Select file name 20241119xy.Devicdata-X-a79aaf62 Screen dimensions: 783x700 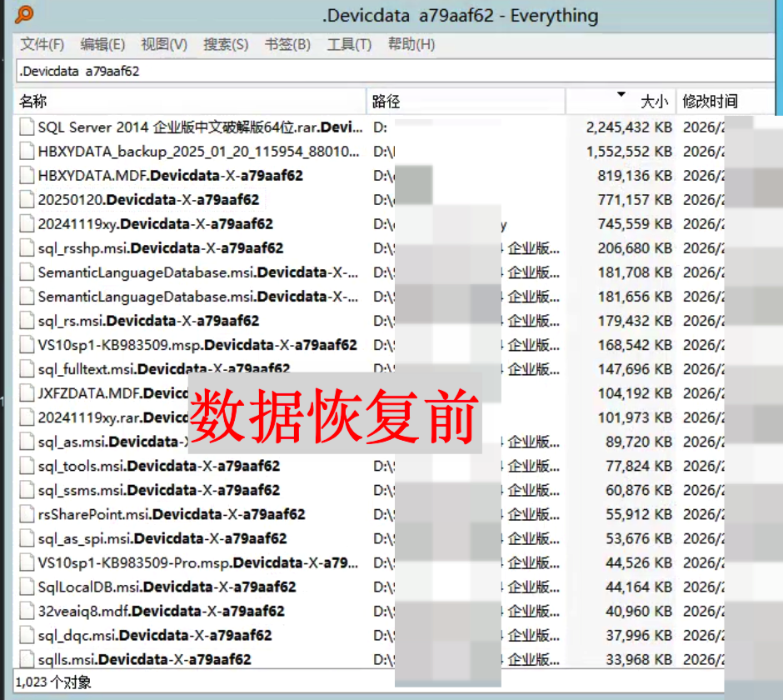155,224
